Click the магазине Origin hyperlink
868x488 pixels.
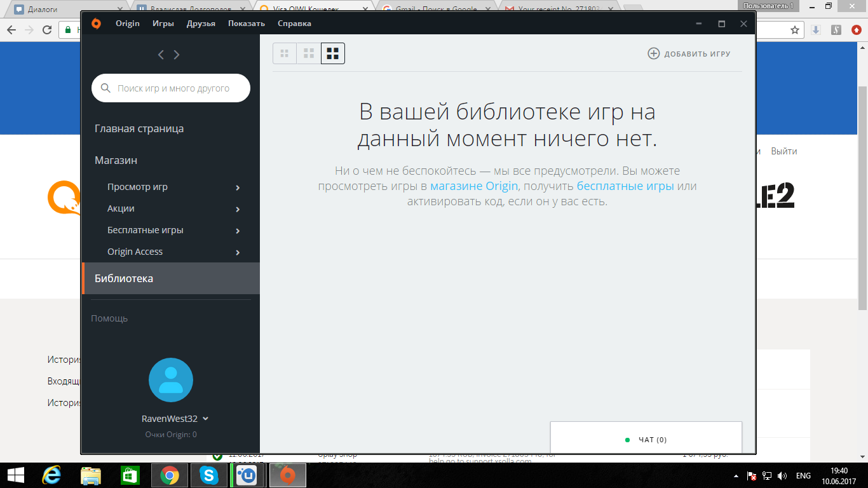point(474,186)
